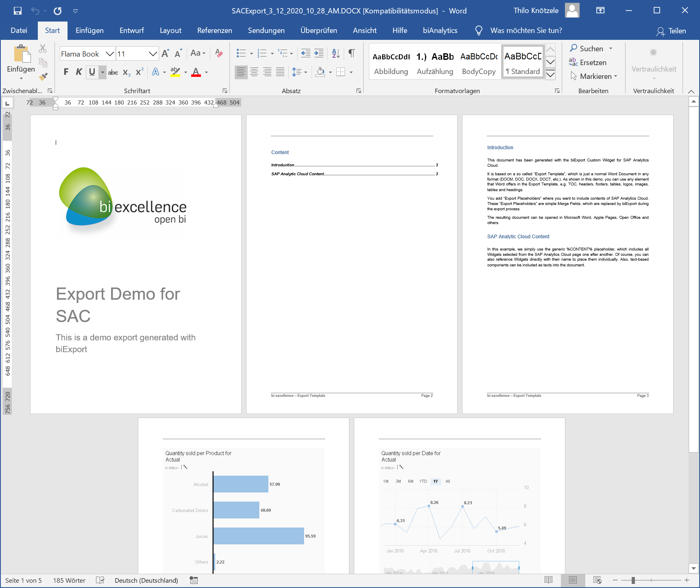Switch to the Referenzen tab

point(215,30)
